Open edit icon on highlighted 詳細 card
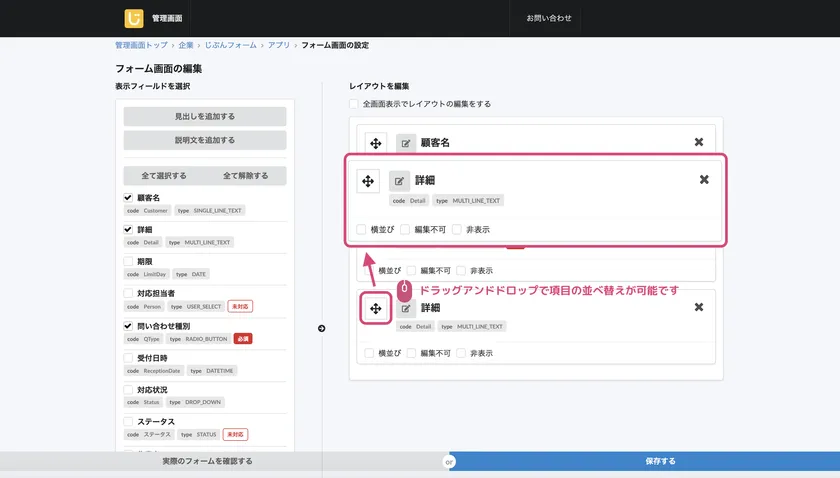 coord(399,180)
